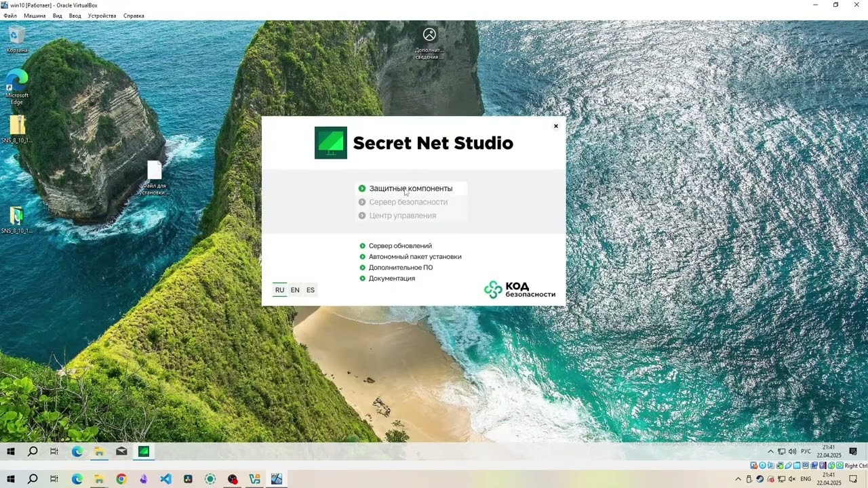The width and height of the screenshot is (868, 488).
Task: Open host notification center icon
Action: 853,479
